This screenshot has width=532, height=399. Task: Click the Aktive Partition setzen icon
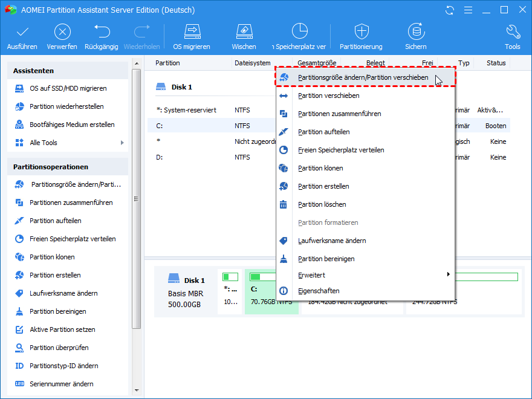click(19, 329)
